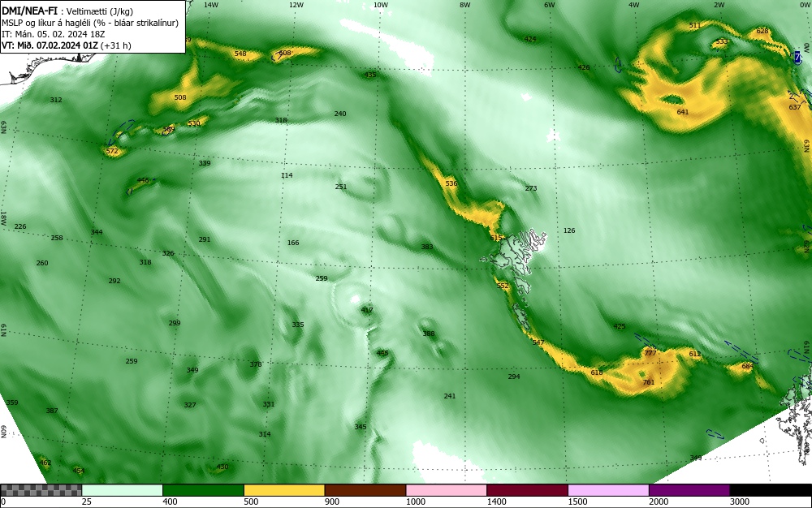Click the map value '241'
Screen dimensions: 812x508
(x=450, y=396)
